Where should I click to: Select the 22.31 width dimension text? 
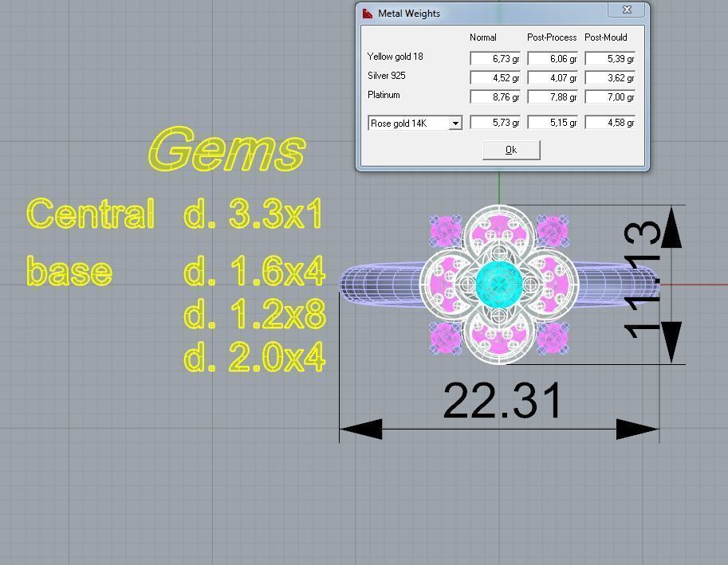pyautogui.click(x=503, y=401)
